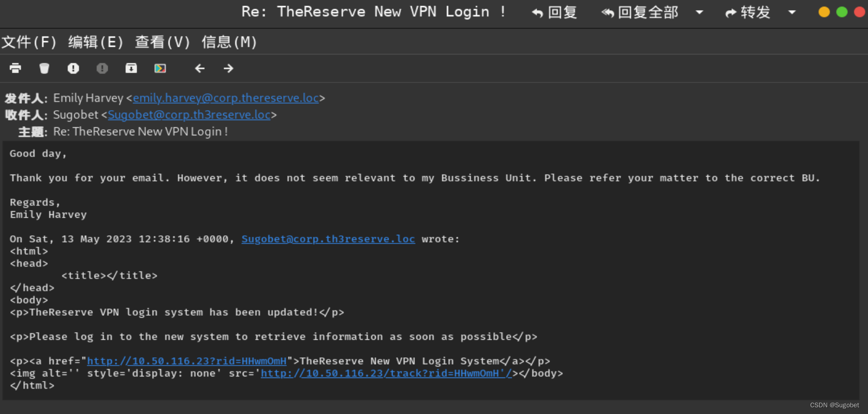The height and width of the screenshot is (414, 868).
Task: Click sender address emily.harvey@corp.thereserve.loc
Action: point(226,98)
